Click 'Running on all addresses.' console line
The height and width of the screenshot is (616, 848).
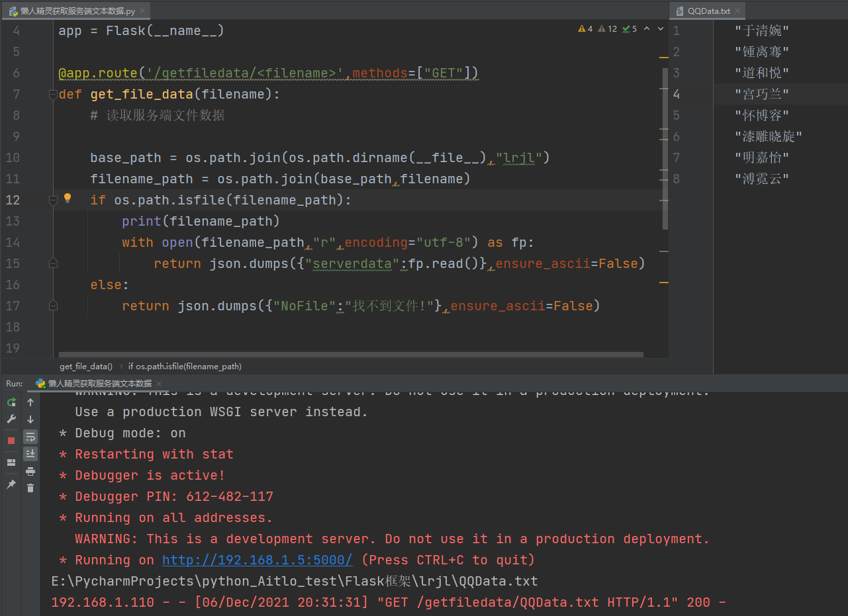[x=166, y=517]
